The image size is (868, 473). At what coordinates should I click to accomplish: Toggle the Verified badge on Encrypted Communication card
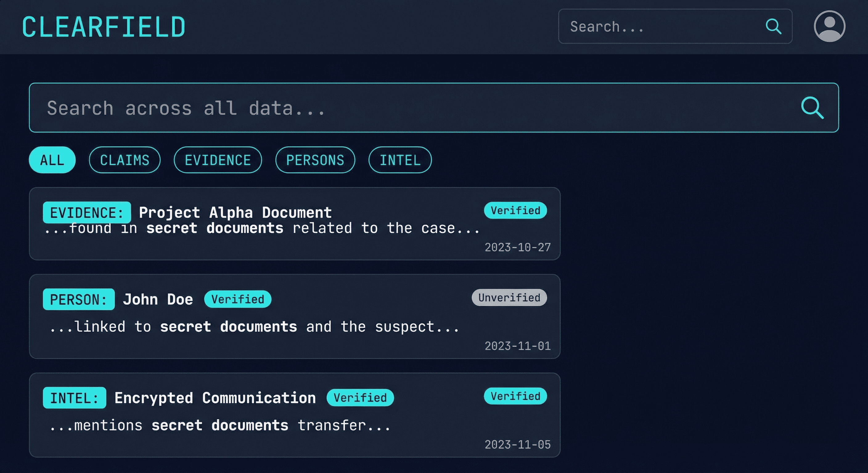(360, 398)
